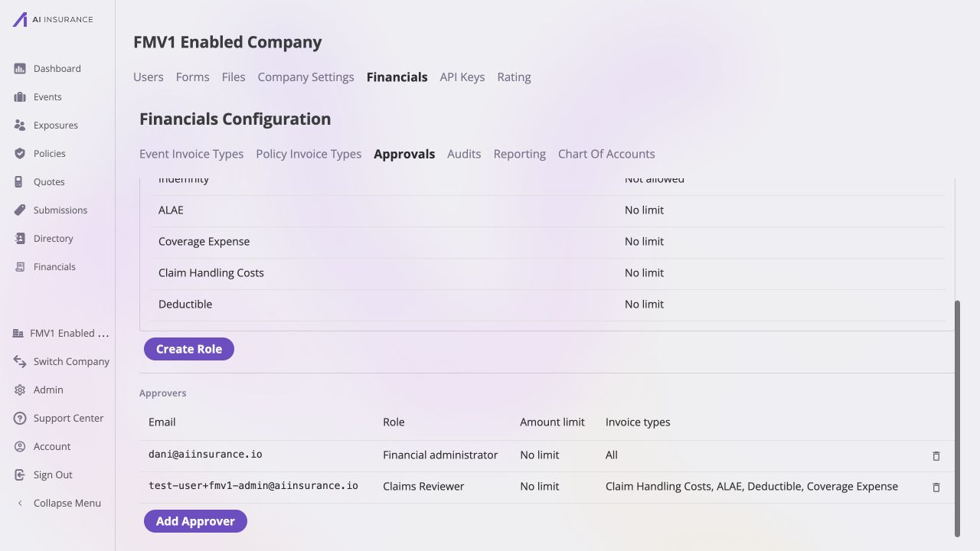The width and height of the screenshot is (980, 551).
Task: Open the Chart Of Accounts sub-tab
Action: pos(606,154)
